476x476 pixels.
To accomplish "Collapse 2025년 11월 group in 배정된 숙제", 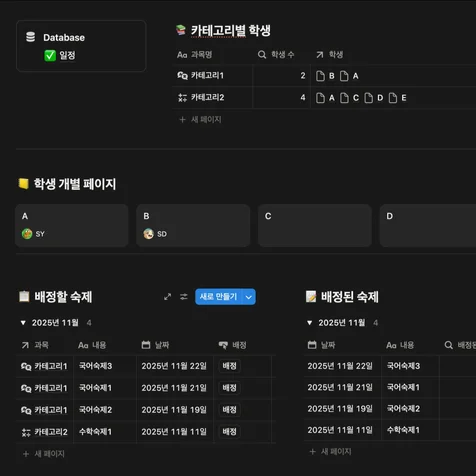I will click(310, 323).
